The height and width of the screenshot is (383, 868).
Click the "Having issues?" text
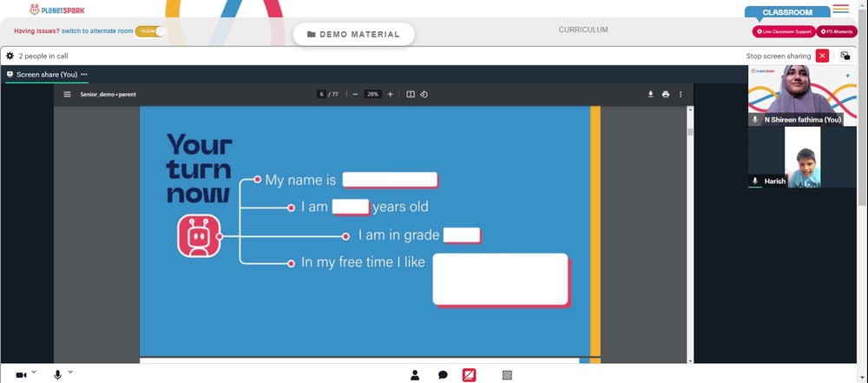point(36,31)
